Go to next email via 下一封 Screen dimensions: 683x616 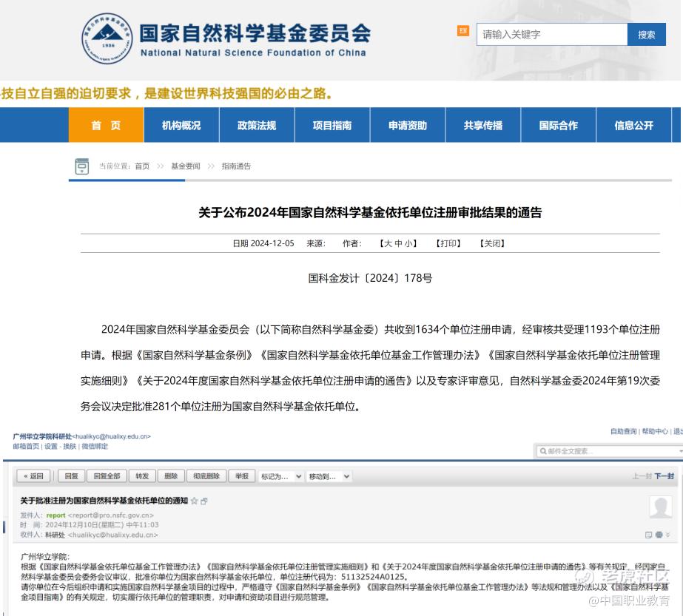pos(665,476)
